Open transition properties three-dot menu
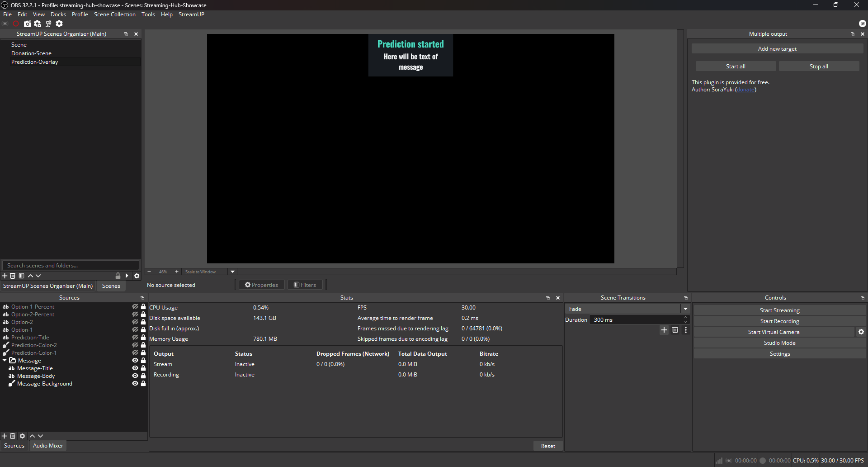This screenshot has width=868, height=467. click(686, 330)
